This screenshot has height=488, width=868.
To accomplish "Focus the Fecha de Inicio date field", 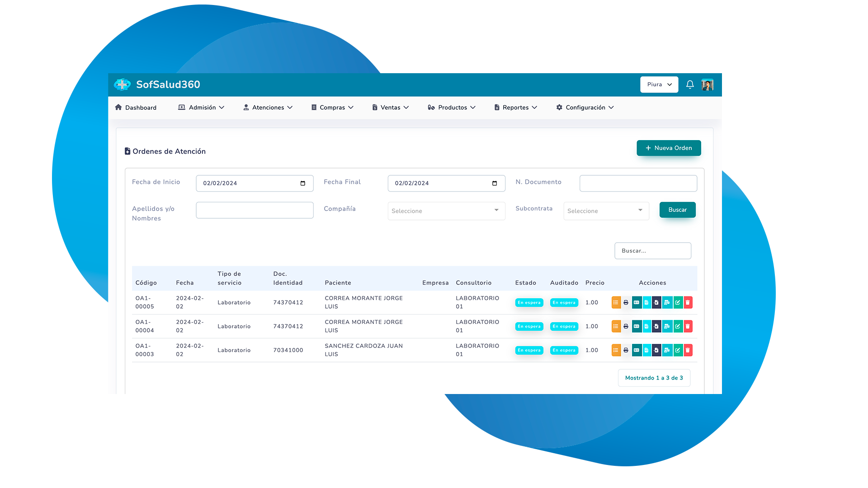I will coord(255,183).
